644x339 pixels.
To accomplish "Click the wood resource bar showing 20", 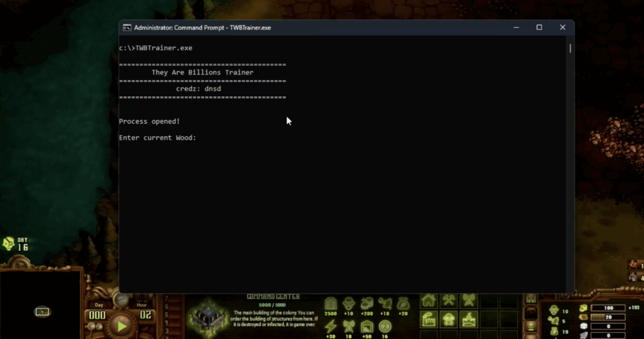I will (x=608, y=317).
